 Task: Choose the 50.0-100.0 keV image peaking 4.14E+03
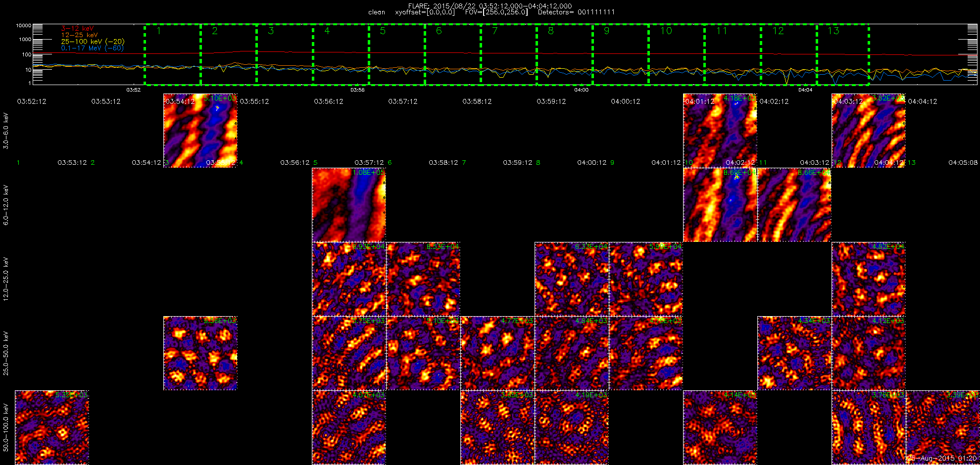(720, 427)
